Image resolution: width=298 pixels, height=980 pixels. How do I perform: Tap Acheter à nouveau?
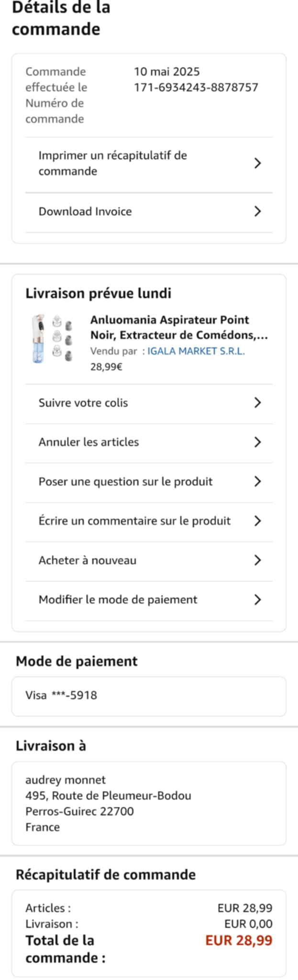pyautogui.click(x=88, y=560)
